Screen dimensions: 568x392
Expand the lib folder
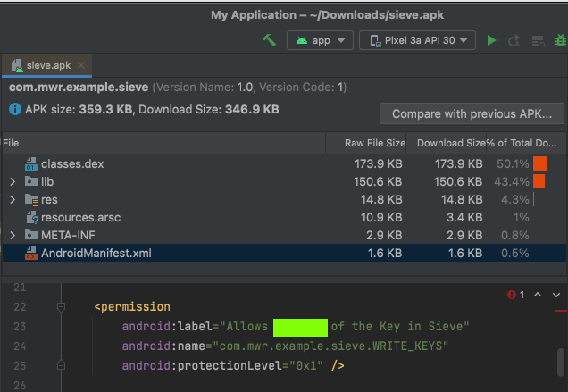click(12, 181)
